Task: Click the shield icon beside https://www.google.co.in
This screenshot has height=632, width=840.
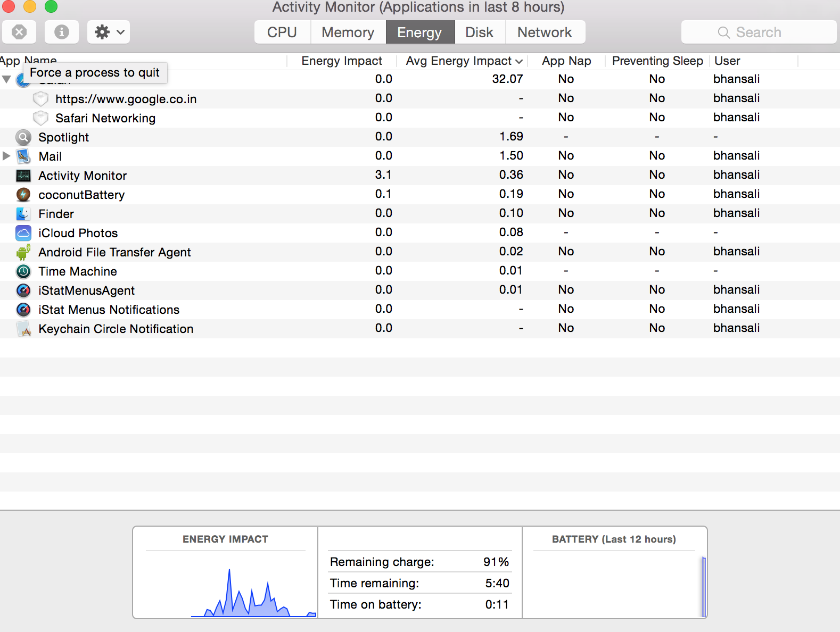Action: [x=40, y=99]
